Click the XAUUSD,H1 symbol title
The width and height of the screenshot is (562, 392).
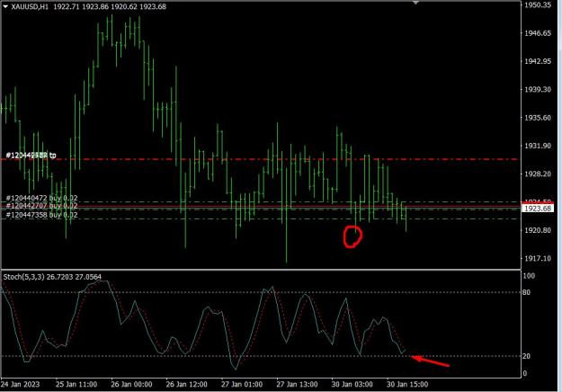(30, 6)
